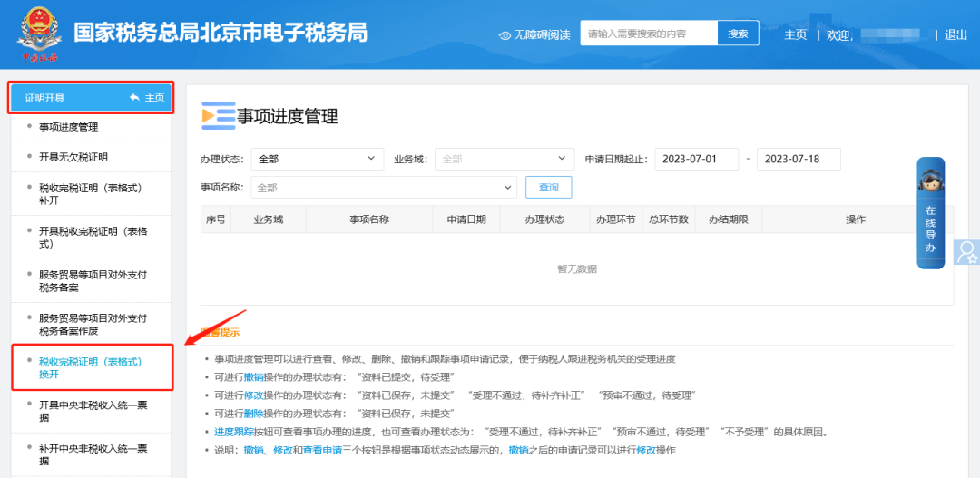Focus the top search input box
Image resolution: width=980 pixels, height=478 pixels.
pos(649,34)
